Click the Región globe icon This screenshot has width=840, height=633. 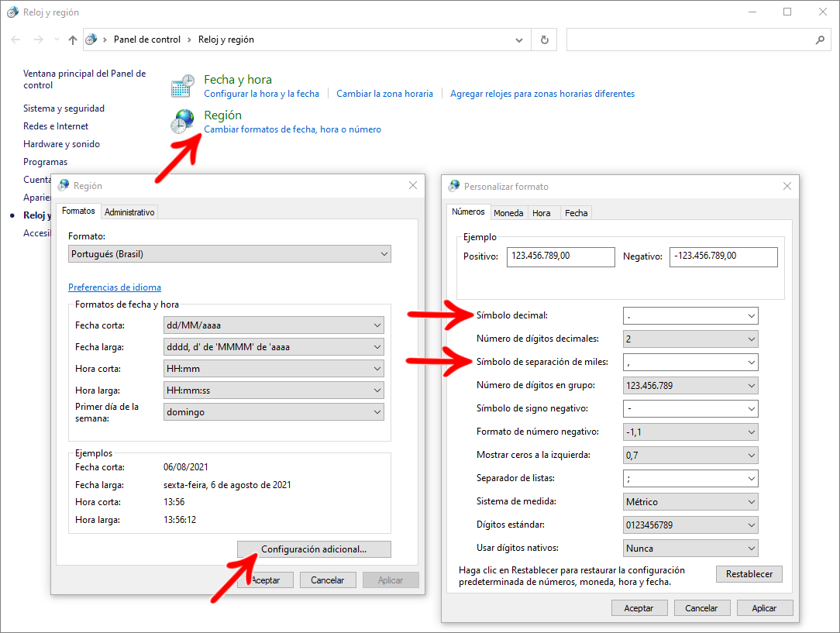tap(183, 121)
